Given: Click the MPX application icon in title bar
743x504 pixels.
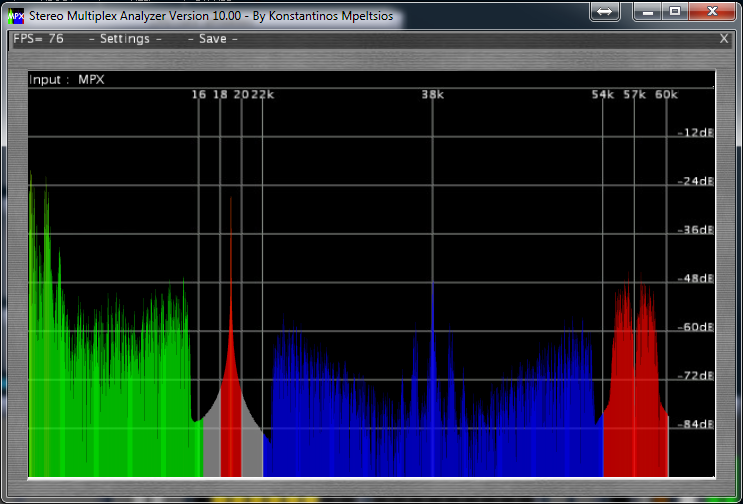Looking at the screenshot, I should tap(16, 17).
